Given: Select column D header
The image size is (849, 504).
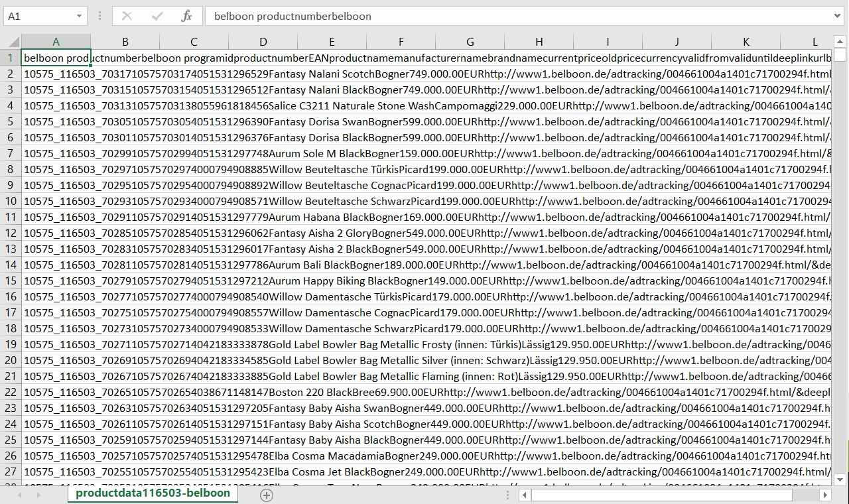Looking at the screenshot, I should pyautogui.click(x=263, y=42).
